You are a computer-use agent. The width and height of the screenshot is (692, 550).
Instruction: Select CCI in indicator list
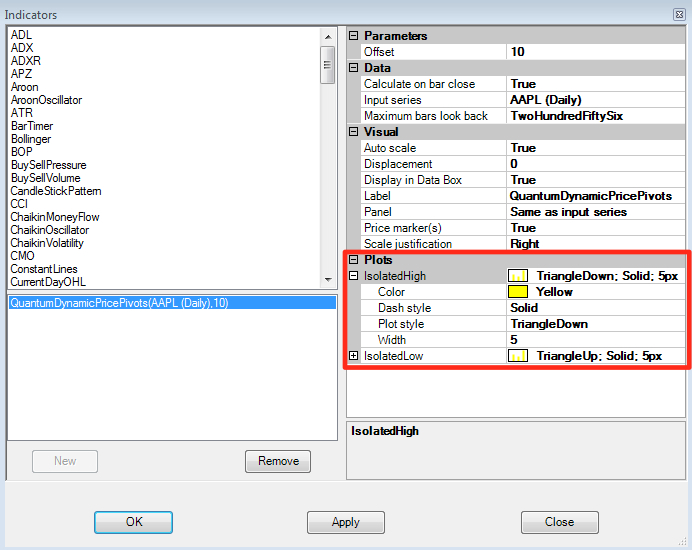pos(19,204)
